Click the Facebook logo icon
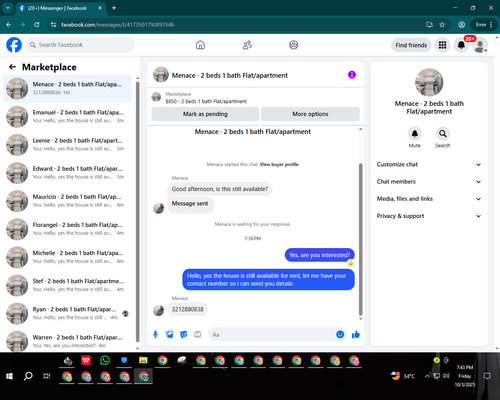The width and height of the screenshot is (500, 400). 14,45
